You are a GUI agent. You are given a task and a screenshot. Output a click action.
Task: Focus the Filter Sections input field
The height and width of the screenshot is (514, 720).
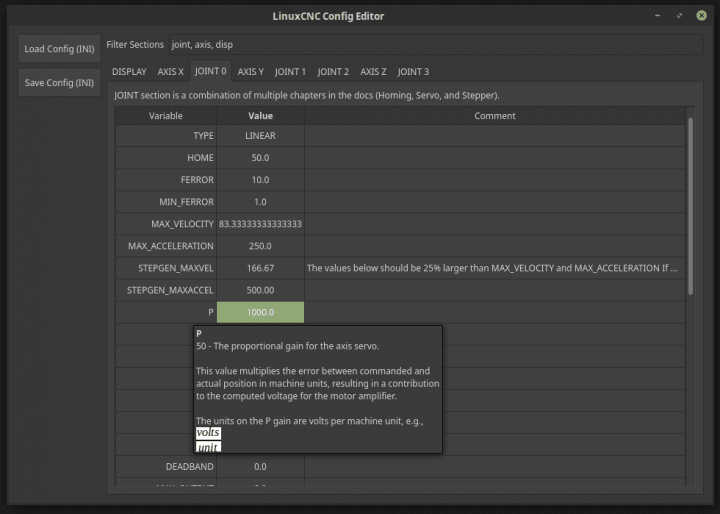[436, 45]
